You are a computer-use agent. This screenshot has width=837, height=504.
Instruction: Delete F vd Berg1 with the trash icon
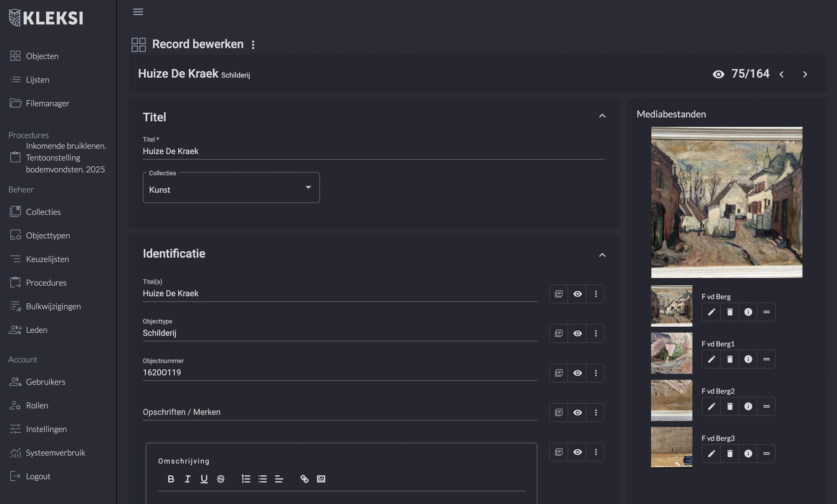(x=730, y=359)
